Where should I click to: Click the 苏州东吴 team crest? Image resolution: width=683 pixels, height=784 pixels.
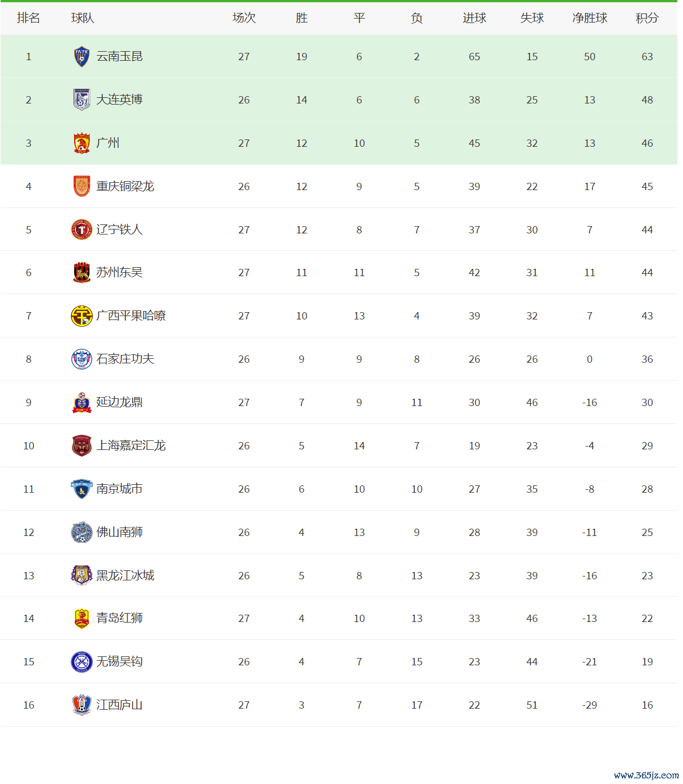point(82,273)
